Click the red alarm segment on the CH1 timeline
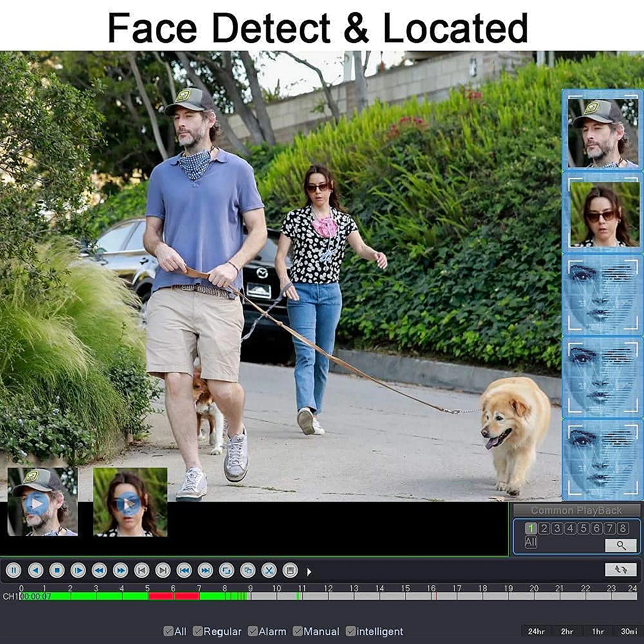The width and height of the screenshot is (644, 644). (x=174, y=596)
